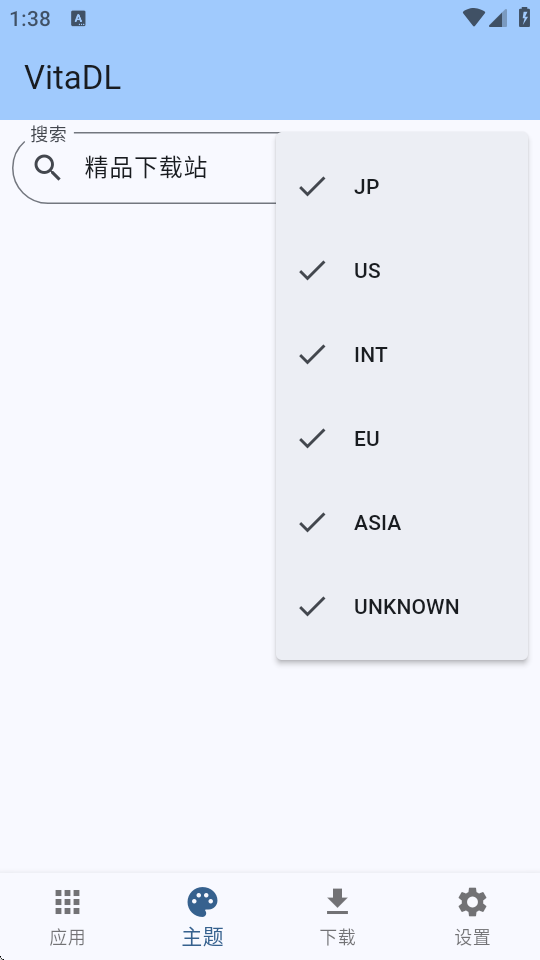Select the 主题 palette icon
This screenshot has width=540, height=960.
(203, 902)
